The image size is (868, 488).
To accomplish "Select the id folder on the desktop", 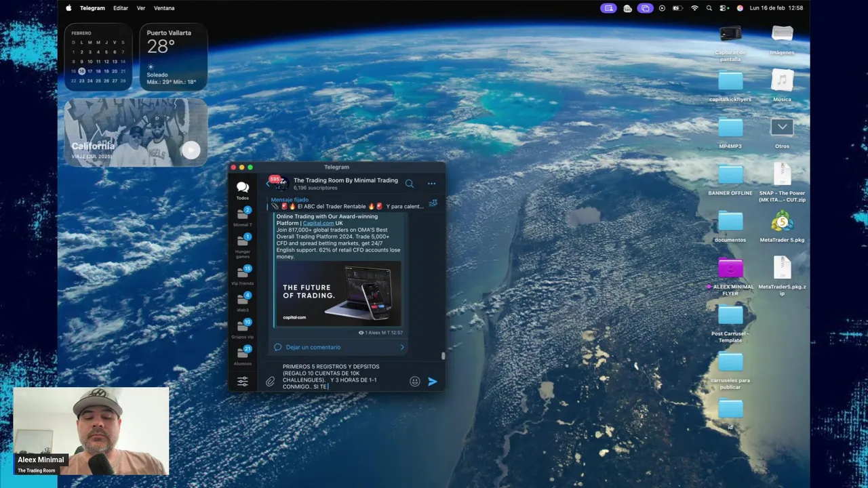I will (730, 413).
